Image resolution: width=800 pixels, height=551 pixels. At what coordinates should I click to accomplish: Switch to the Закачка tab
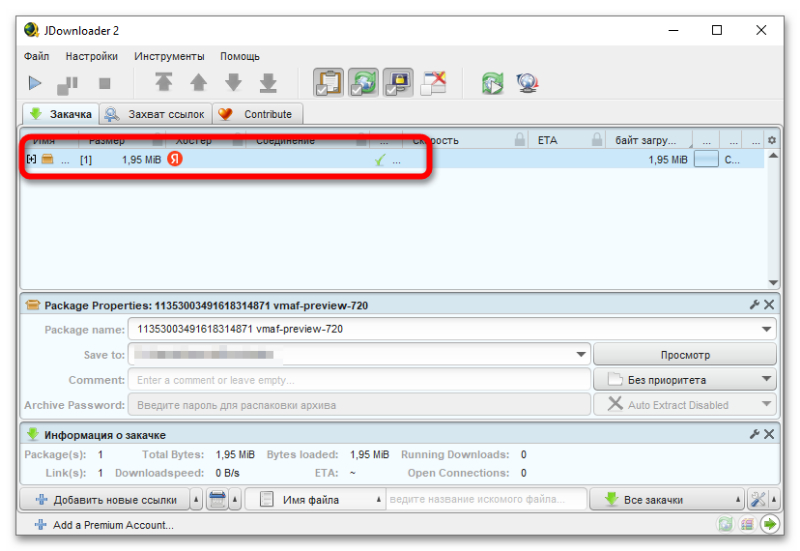(x=60, y=114)
